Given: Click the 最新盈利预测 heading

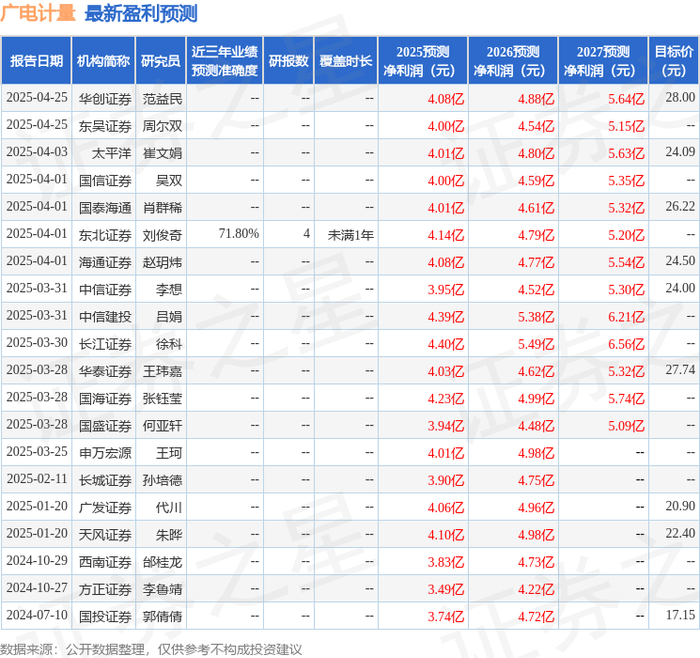Looking at the screenshot, I should 141,13.
